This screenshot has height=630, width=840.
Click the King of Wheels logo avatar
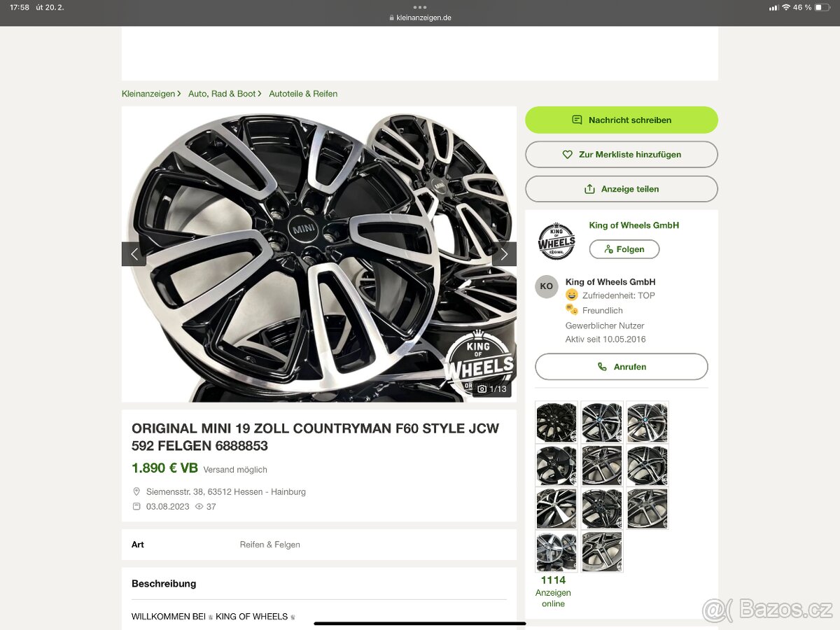(x=556, y=241)
